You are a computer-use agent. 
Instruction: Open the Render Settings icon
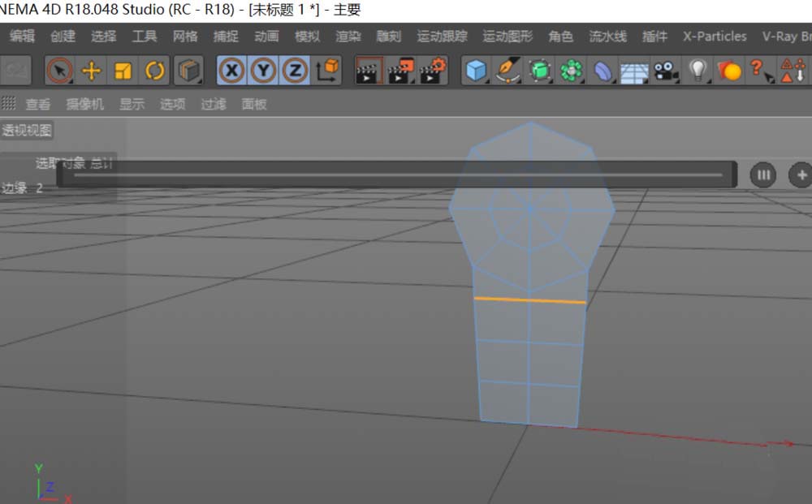click(x=431, y=71)
